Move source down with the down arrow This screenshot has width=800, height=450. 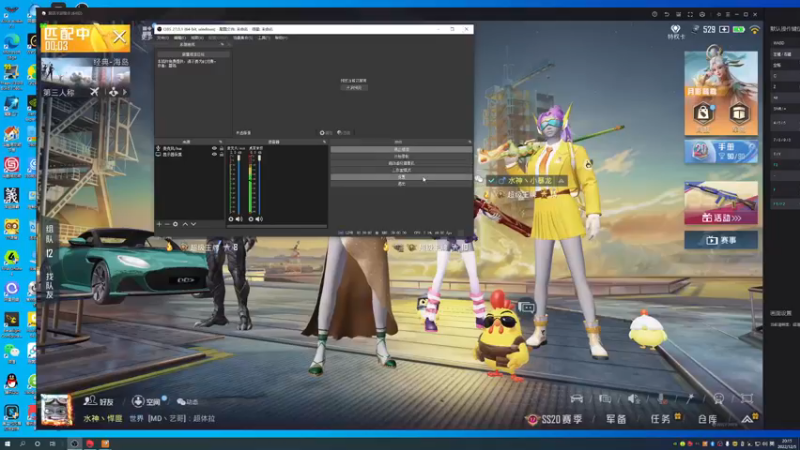(x=193, y=224)
